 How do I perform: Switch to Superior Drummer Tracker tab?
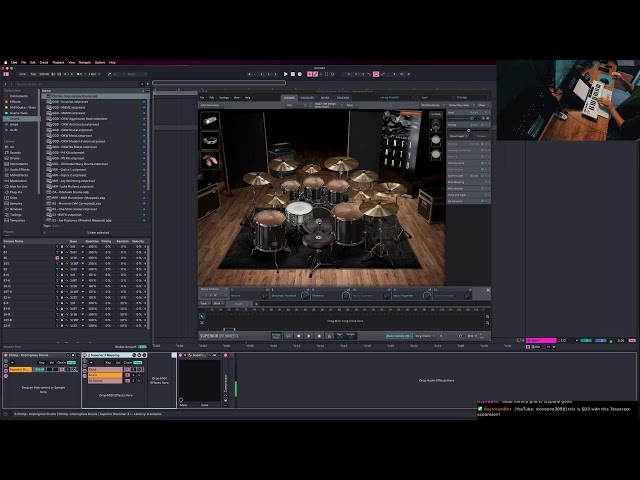pos(343,98)
